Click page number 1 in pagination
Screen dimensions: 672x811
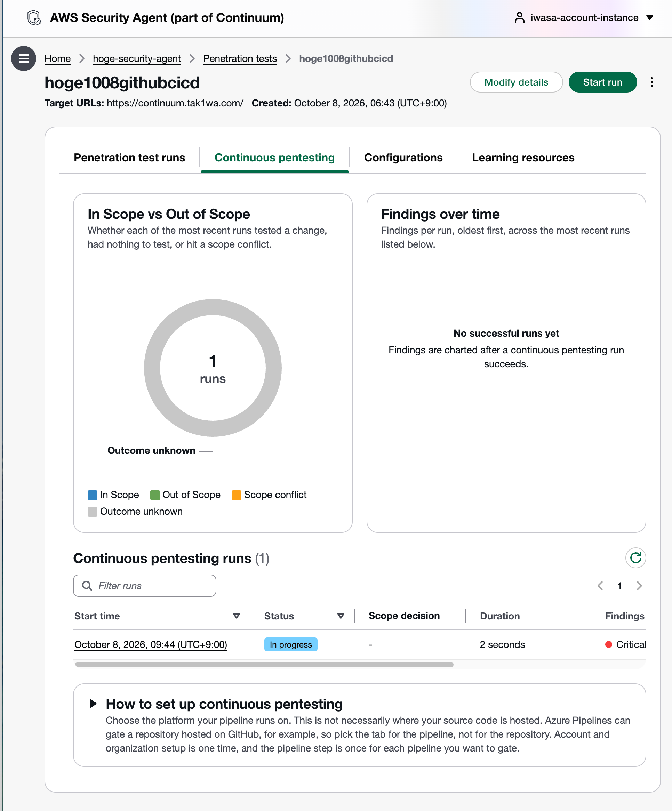(x=619, y=585)
